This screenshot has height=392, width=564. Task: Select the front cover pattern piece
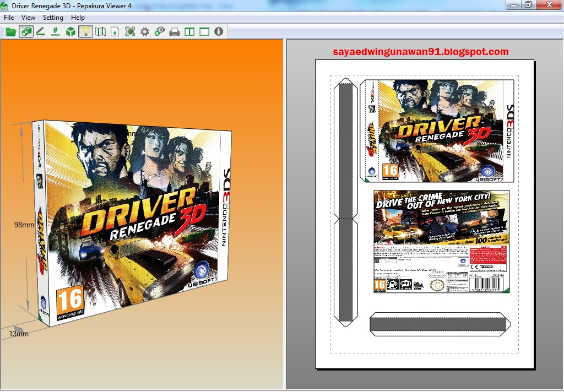click(437, 130)
